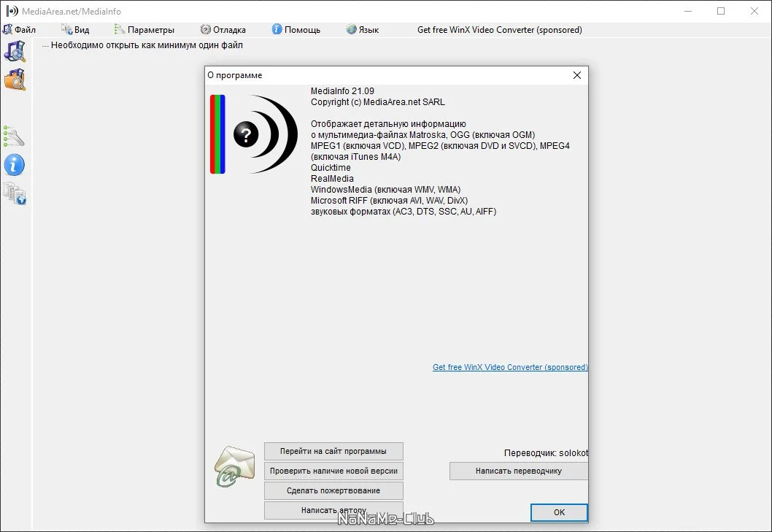The width and height of the screenshot is (772, 532).
Task: Open the Язык language menu
Action: [363, 29]
